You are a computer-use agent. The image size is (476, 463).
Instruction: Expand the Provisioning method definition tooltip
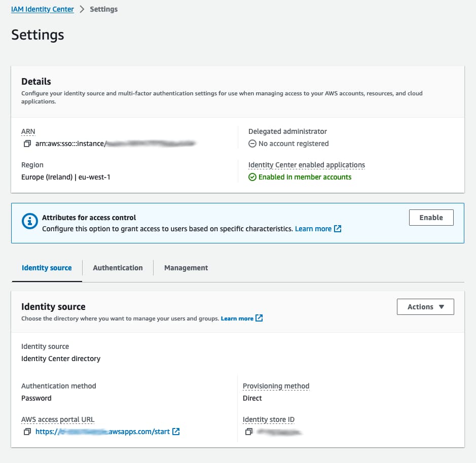point(276,386)
